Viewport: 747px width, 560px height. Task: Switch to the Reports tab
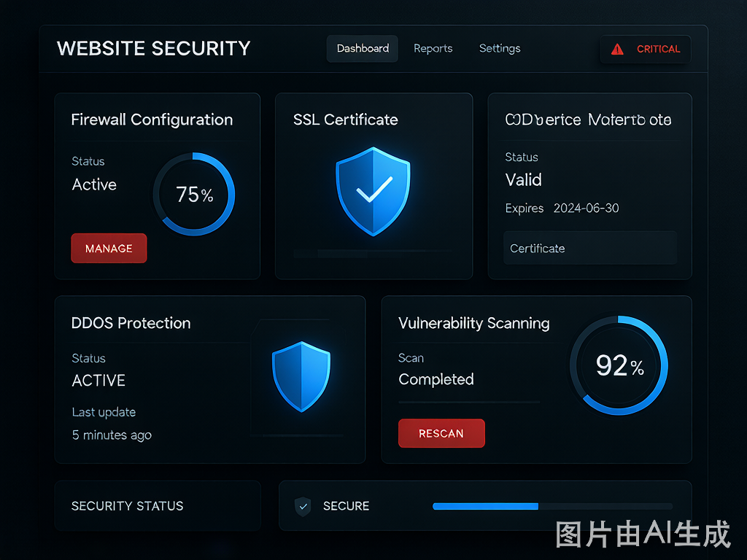pyautogui.click(x=433, y=49)
